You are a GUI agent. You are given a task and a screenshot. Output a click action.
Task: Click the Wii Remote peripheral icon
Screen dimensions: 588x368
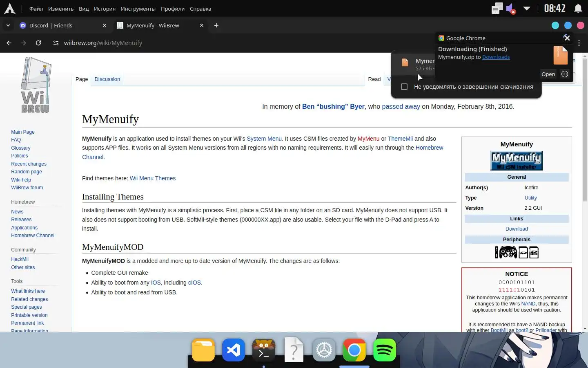pyautogui.click(x=497, y=252)
